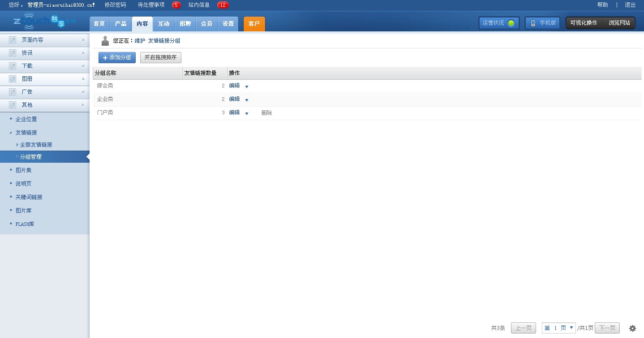Click the red badge showing 5 pending items
Screen dimensions: 644x338
pos(176,5)
